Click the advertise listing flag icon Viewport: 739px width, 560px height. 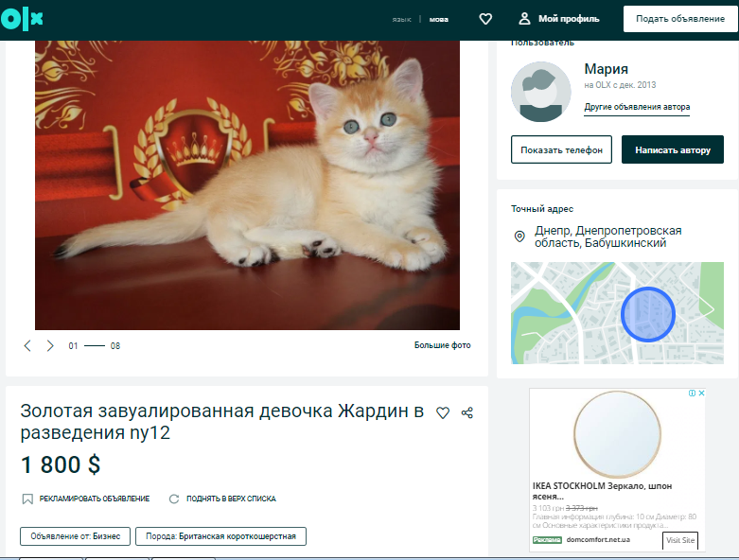(27, 499)
